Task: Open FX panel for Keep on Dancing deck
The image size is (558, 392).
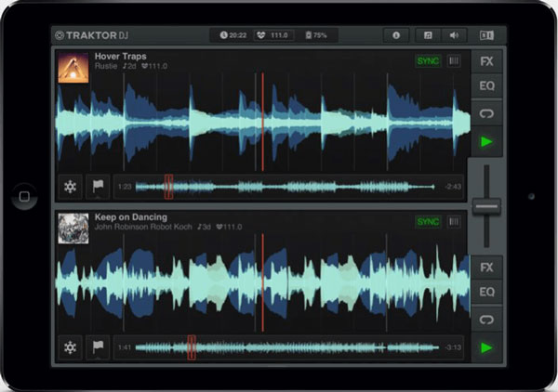Action: click(486, 268)
